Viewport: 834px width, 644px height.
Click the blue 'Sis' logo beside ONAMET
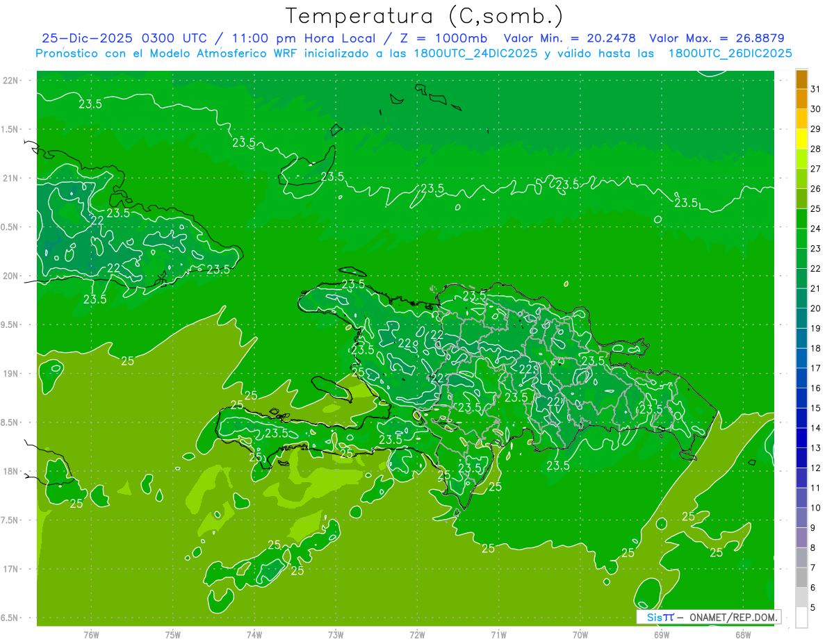655,617
